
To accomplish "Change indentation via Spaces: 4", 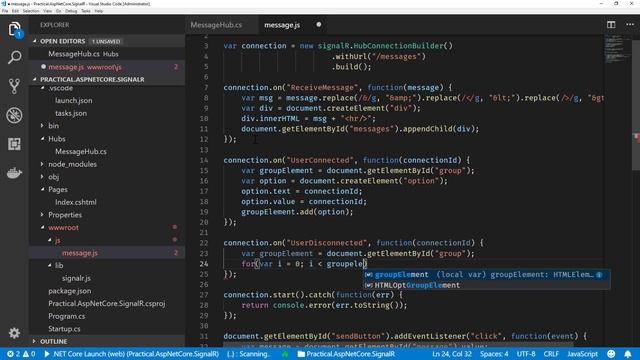I will pos(494,354).
